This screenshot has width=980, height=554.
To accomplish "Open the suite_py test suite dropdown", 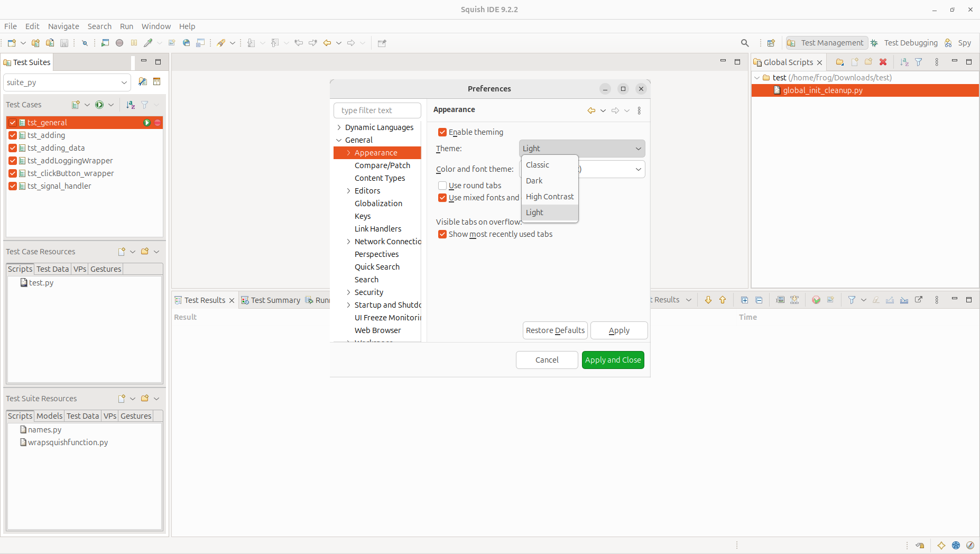I will pos(67,82).
